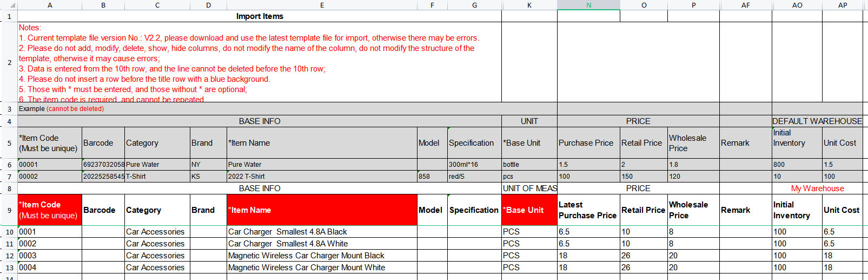Select the red *Item Name header cell
The height and width of the screenshot is (280, 868).
click(322, 210)
